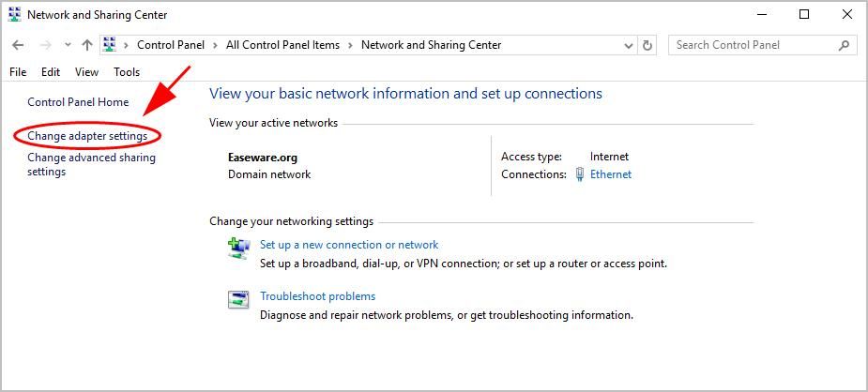Open the File menu

tap(18, 72)
